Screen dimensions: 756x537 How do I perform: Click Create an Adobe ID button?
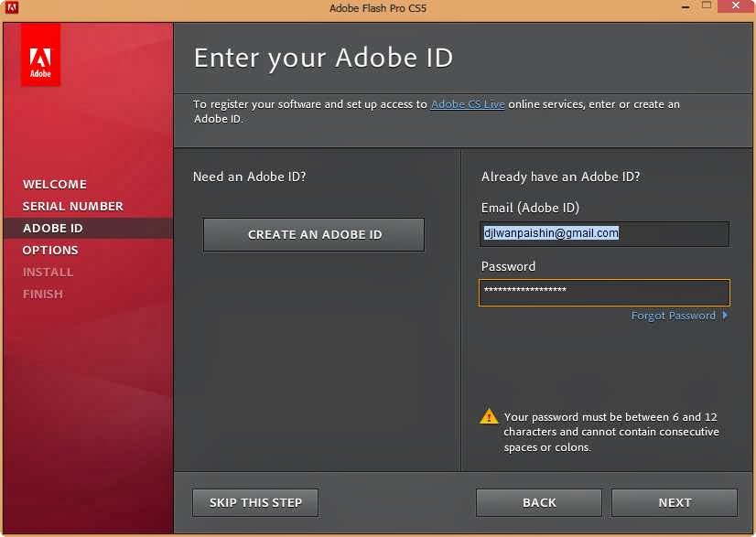(x=314, y=235)
